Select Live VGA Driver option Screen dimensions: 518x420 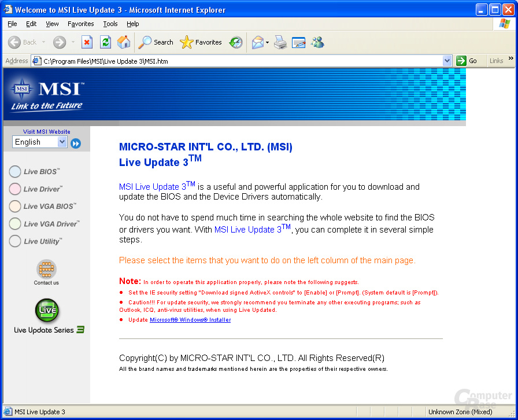coord(45,223)
